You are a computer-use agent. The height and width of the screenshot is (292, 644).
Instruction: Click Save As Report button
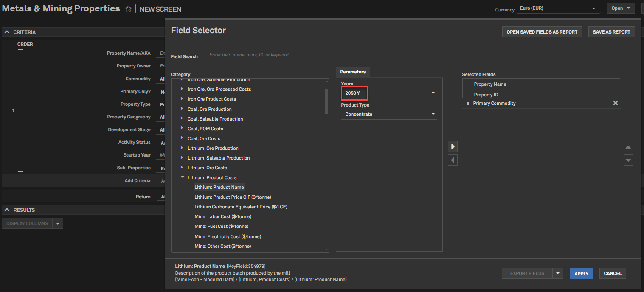pyautogui.click(x=611, y=32)
